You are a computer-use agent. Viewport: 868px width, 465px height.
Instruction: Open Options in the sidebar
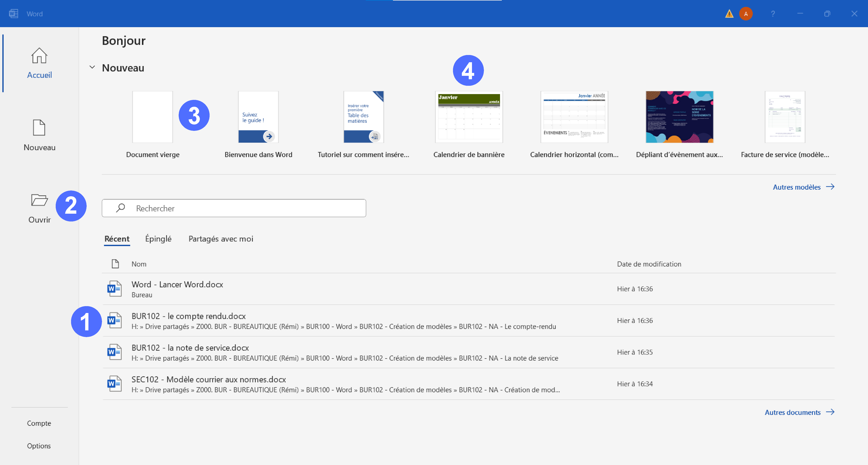(x=39, y=446)
